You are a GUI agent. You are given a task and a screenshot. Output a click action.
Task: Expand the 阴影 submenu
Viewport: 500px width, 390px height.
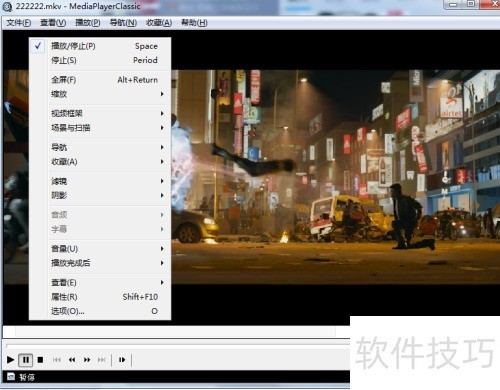click(x=100, y=195)
